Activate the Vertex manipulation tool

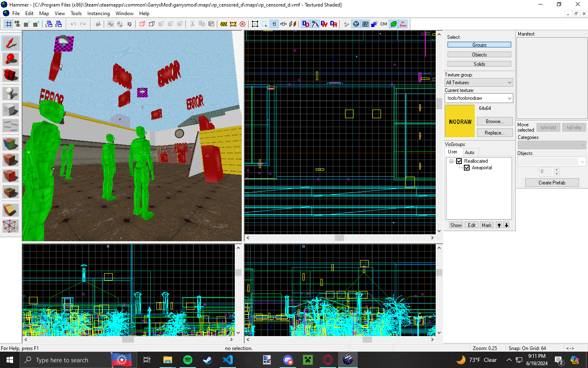[x=11, y=226]
